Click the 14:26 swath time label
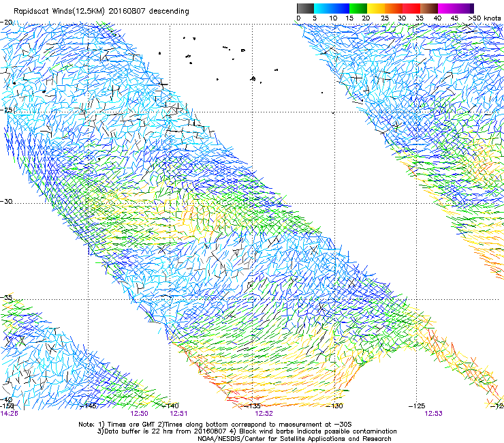Image resolution: width=504 pixels, height=443 pixels. (x=9, y=414)
